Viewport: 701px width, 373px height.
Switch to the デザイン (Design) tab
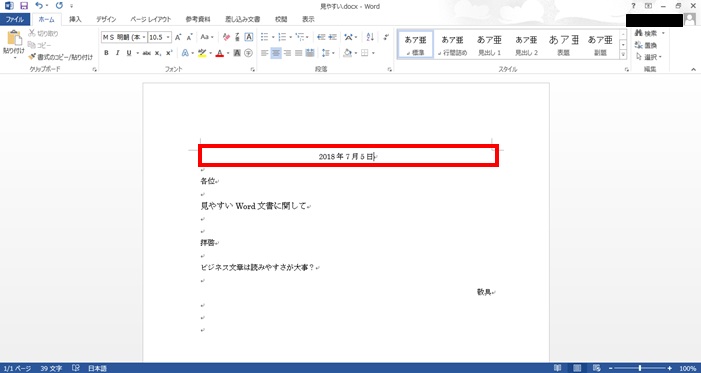coord(106,20)
